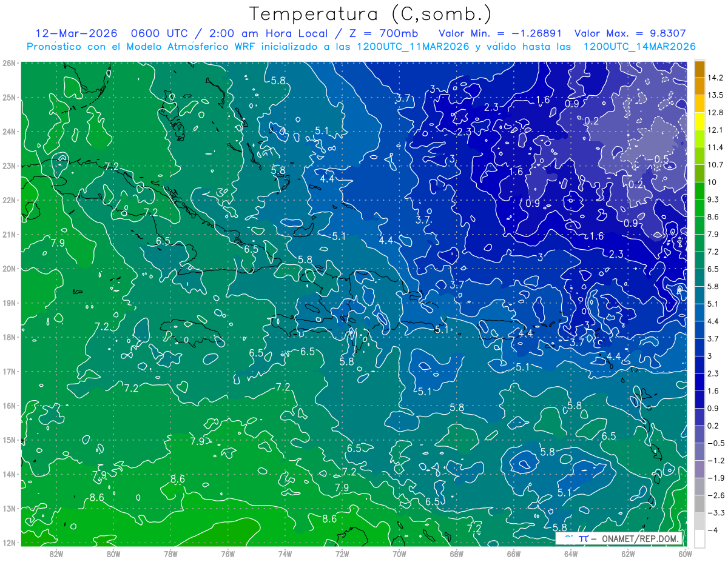Click the colorbar label "-4"

[x=713, y=530]
